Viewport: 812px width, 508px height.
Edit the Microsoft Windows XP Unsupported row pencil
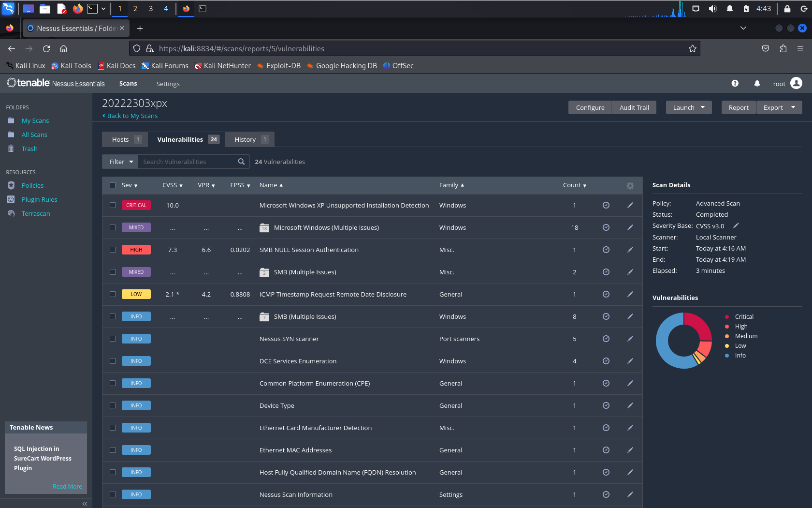click(x=630, y=205)
